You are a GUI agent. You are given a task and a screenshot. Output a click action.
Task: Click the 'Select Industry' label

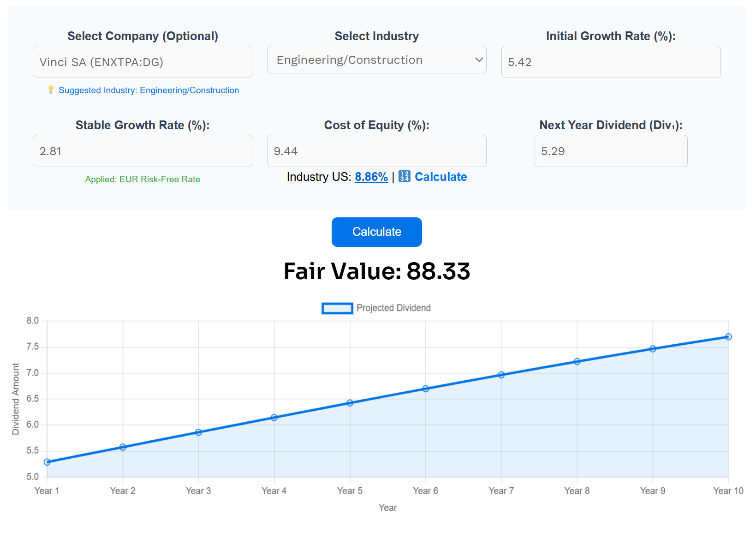click(x=377, y=36)
